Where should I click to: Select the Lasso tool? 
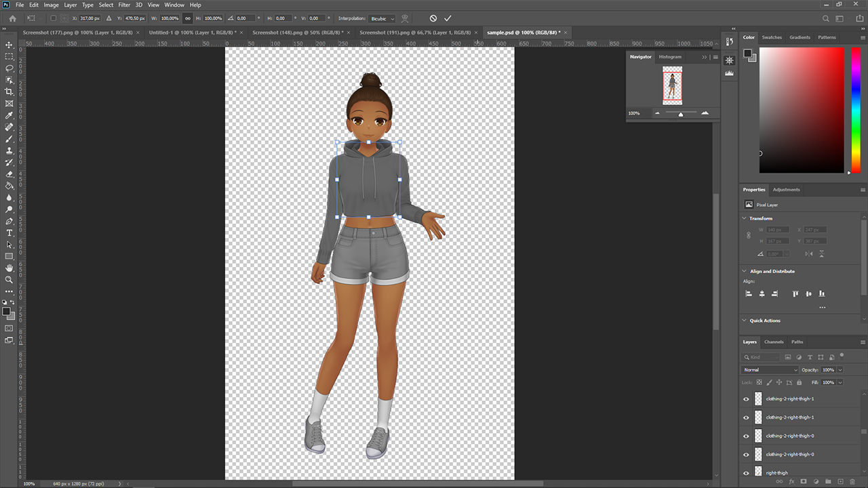point(9,68)
